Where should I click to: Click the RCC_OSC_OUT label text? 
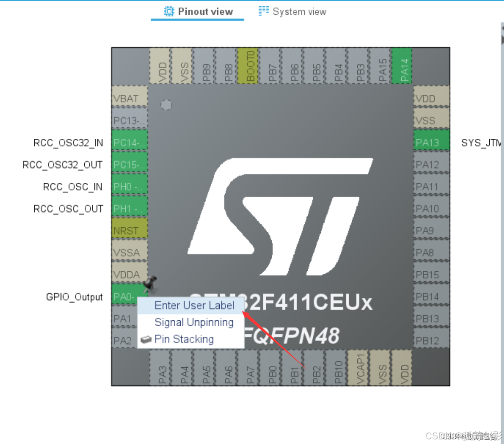(68, 208)
